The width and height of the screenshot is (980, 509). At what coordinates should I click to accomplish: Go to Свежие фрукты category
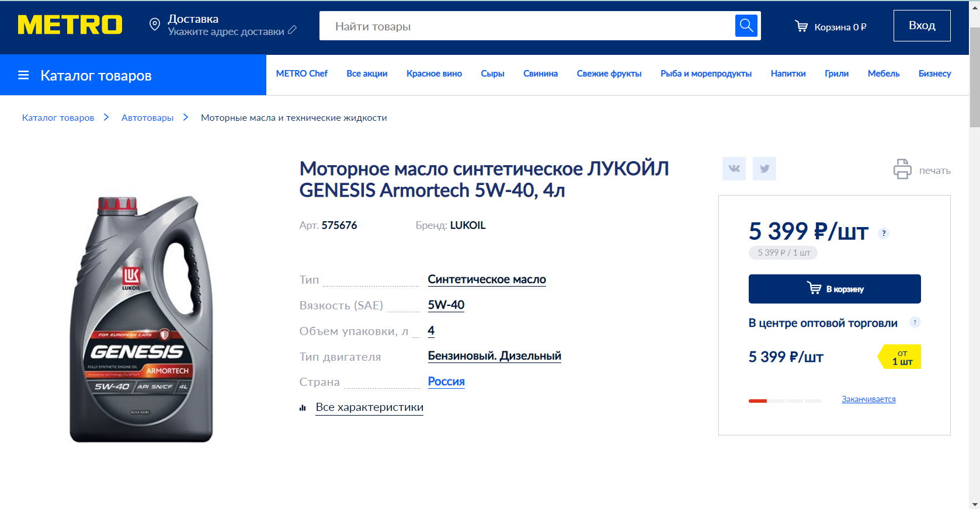pos(609,74)
